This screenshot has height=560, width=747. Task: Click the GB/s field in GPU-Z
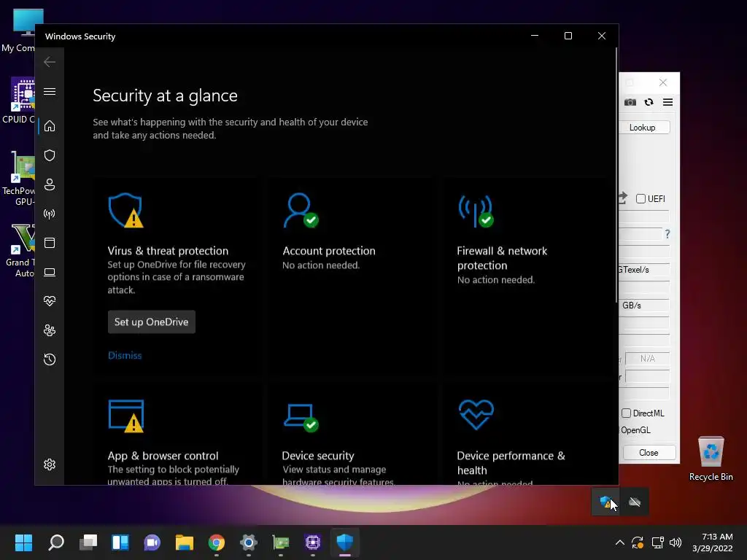coord(643,306)
